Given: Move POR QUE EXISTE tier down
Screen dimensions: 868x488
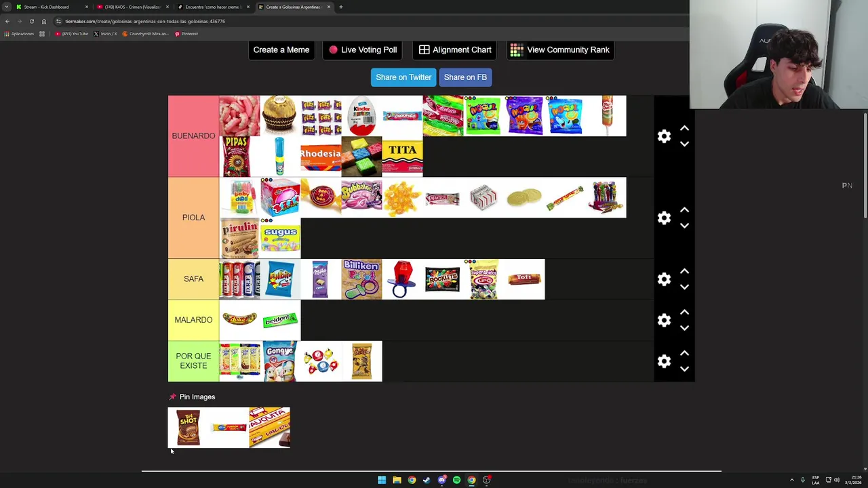Looking at the screenshot, I should (684, 369).
